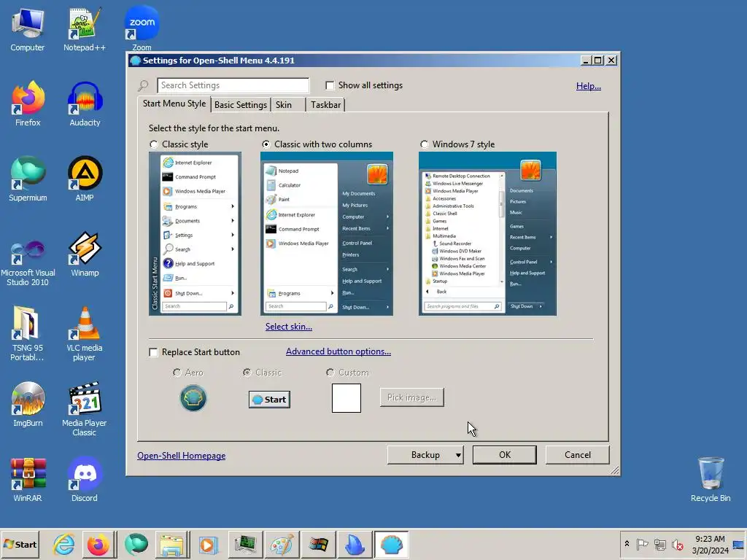Open the media player taskbar icon
This screenshot has height=560, width=747.
click(208, 544)
